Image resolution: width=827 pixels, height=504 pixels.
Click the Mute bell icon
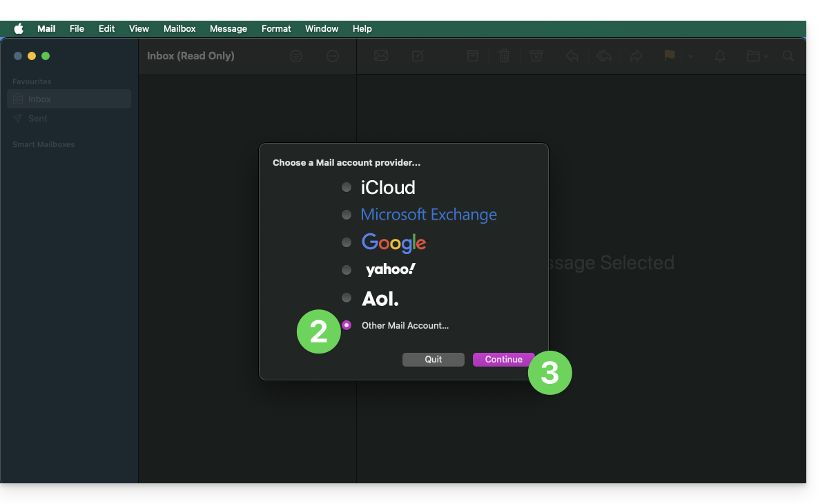pyautogui.click(x=720, y=56)
